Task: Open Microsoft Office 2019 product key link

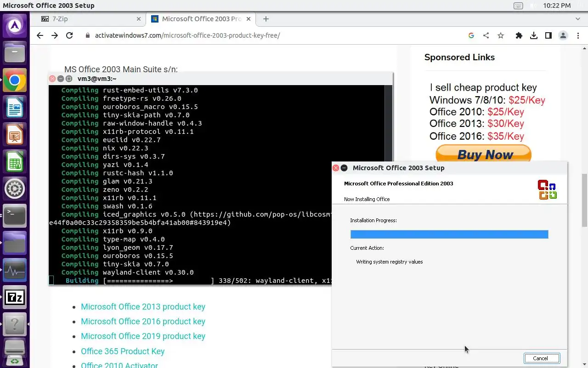Action: click(x=143, y=336)
